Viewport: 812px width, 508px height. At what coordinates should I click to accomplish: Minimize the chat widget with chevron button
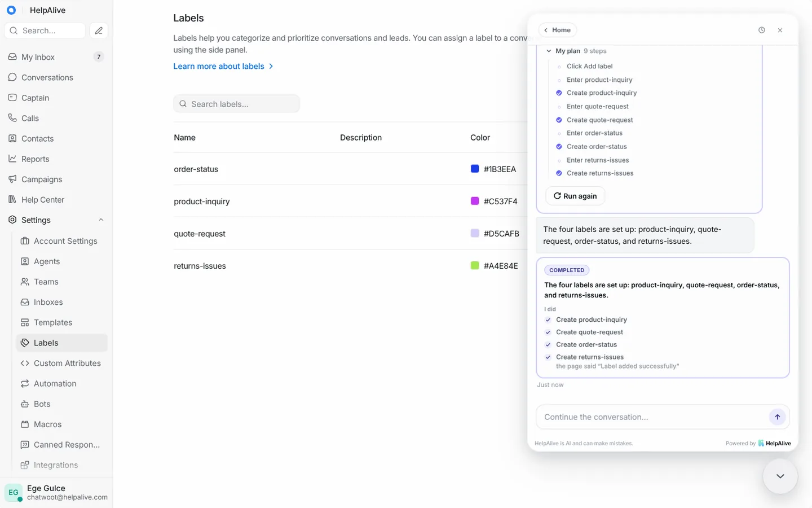coord(780,476)
